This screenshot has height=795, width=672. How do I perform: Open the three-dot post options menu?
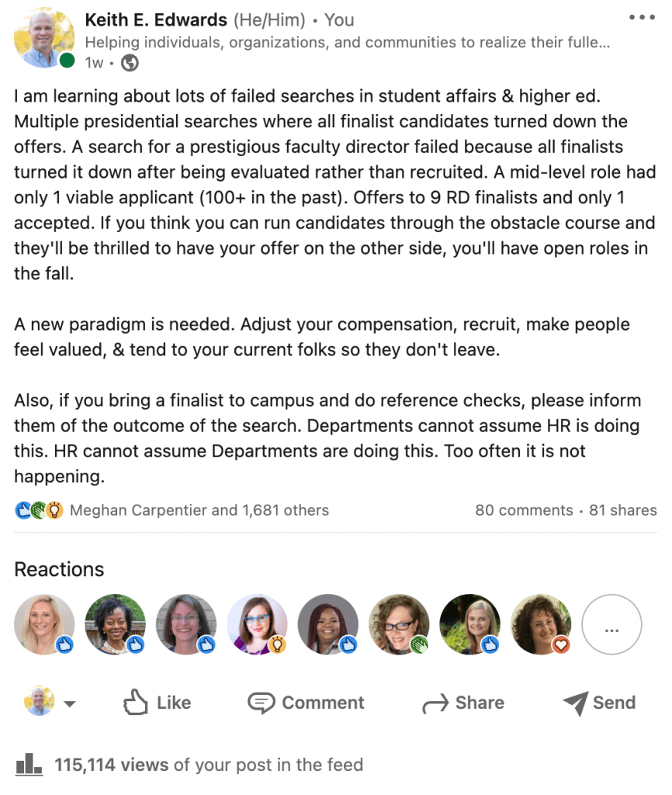[643, 17]
